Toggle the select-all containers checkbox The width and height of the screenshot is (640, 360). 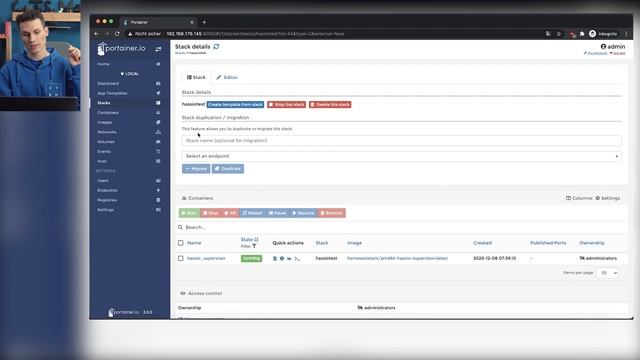(x=180, y=243)
